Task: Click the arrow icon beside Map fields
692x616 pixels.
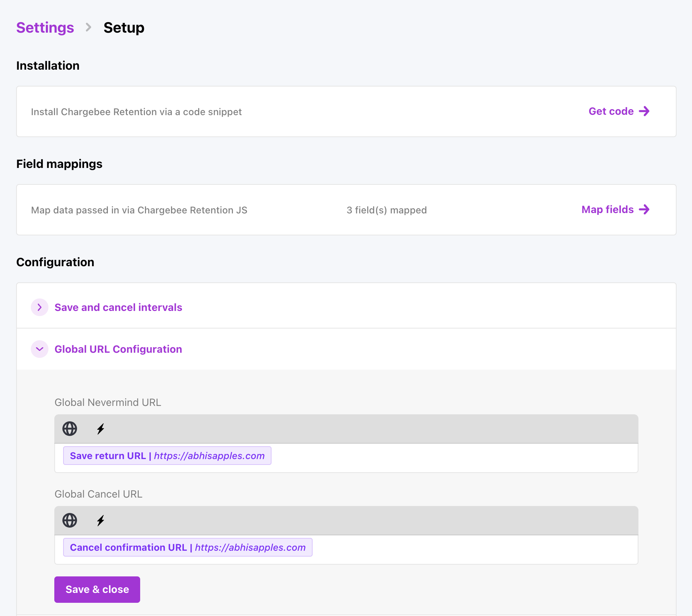Action: tap(644, 210)
